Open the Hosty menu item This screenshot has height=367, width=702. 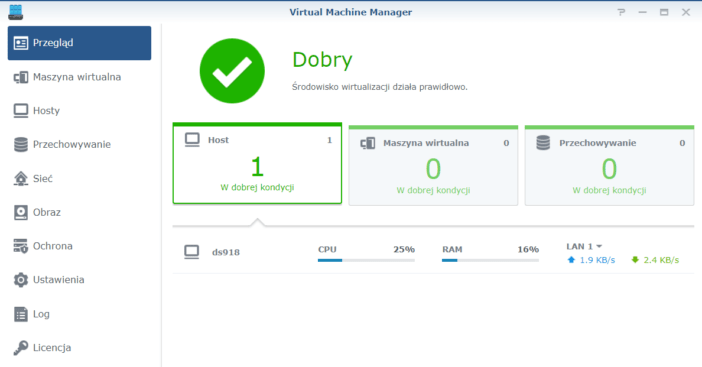[46, 111]
